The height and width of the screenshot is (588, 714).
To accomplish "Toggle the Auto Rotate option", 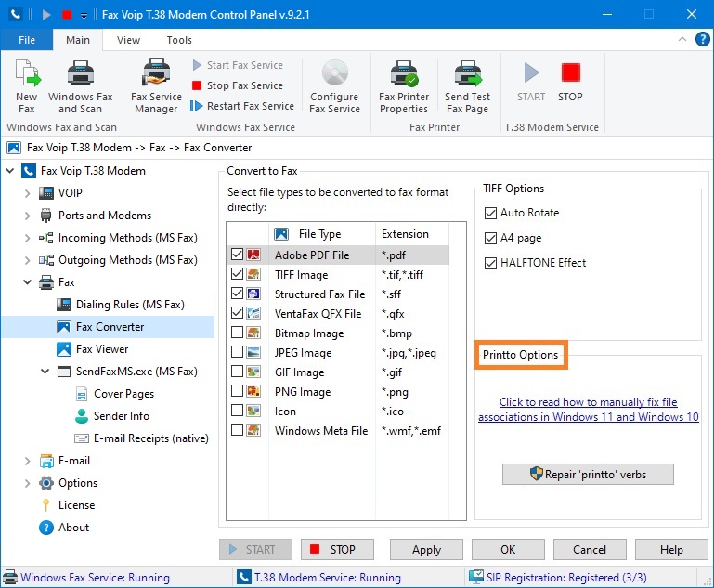I will [522, 213].
